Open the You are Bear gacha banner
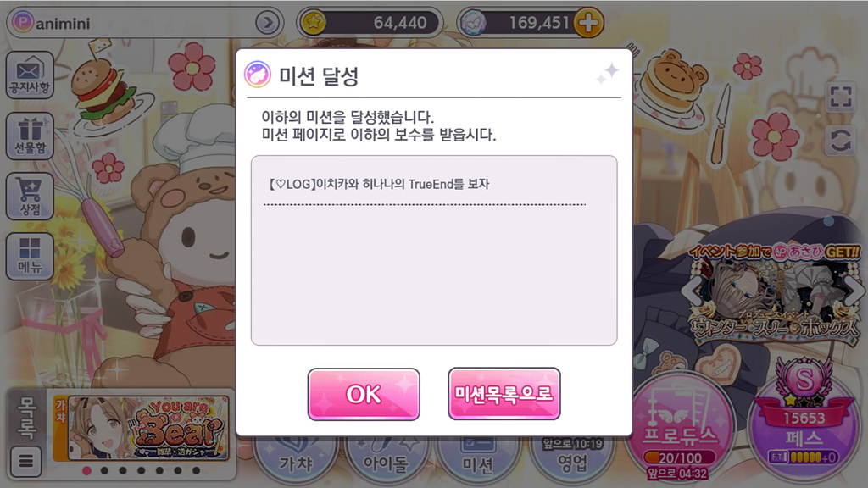The image size is (868, 488). tap(142, 428)
